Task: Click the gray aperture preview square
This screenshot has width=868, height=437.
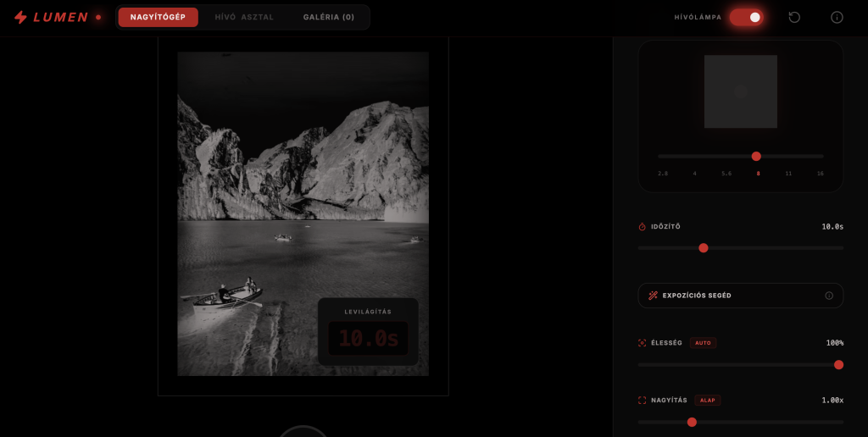Action: point(740,91)
